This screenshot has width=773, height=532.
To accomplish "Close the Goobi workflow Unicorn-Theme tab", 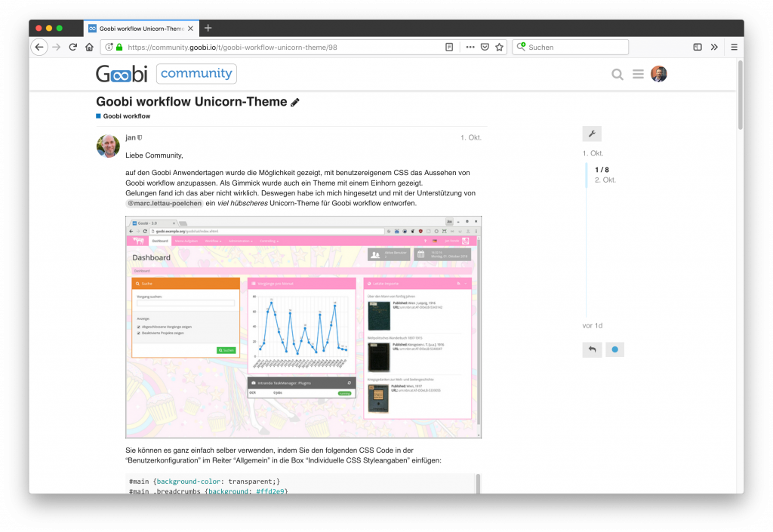I will 191,29.
